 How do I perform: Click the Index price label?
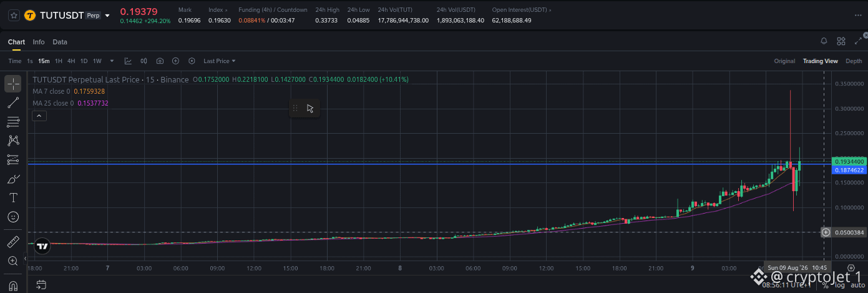pos(218,10)
